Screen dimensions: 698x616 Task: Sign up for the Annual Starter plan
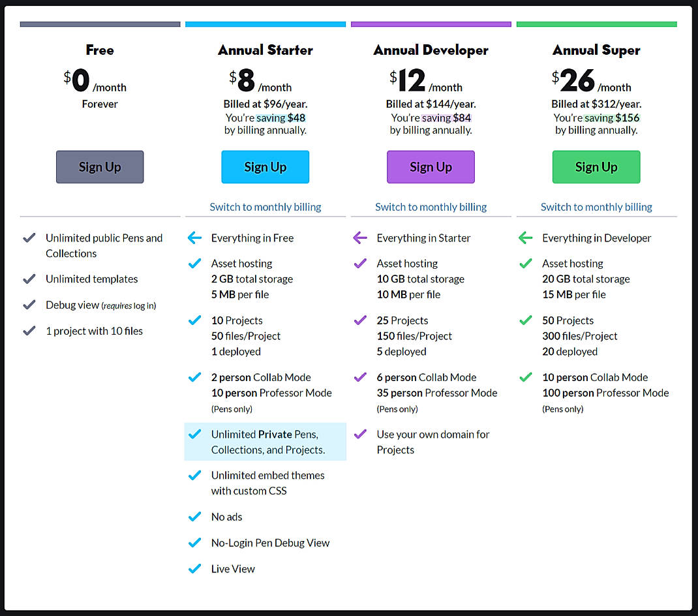tap(265, 166)
